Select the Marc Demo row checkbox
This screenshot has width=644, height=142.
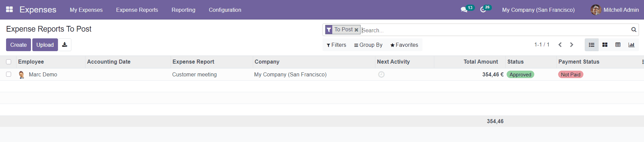[x=9, y=74]
